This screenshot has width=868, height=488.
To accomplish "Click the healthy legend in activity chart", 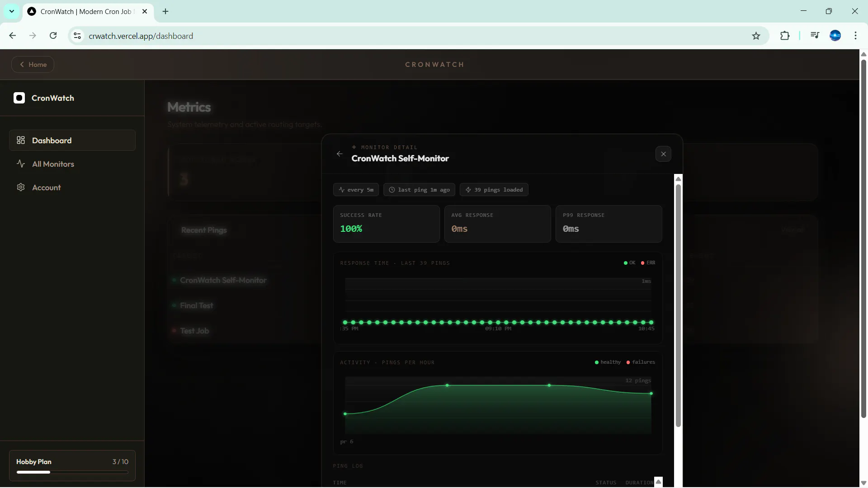I will pyautogui.click(x=608, y=362).
